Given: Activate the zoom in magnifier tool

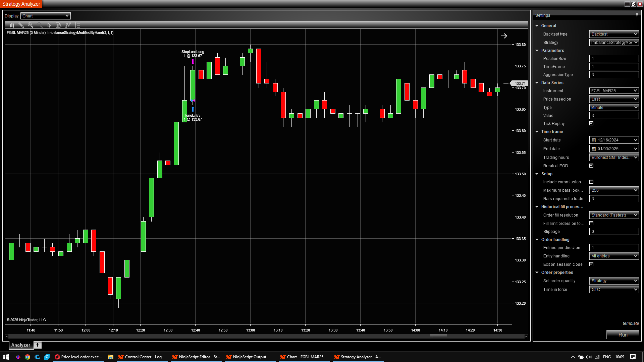Looking at the screenshot, I should tap(31, 25).
